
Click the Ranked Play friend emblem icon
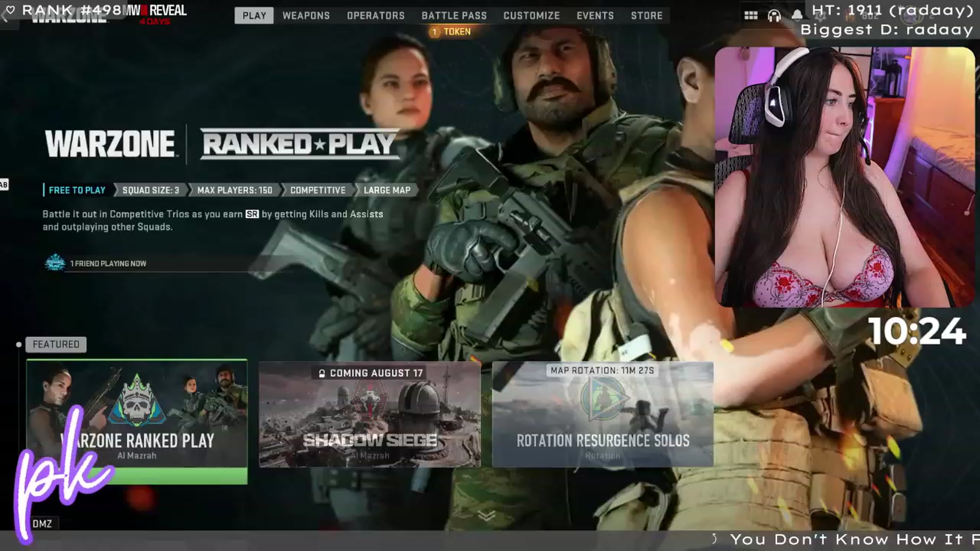(x=55, y=263)
